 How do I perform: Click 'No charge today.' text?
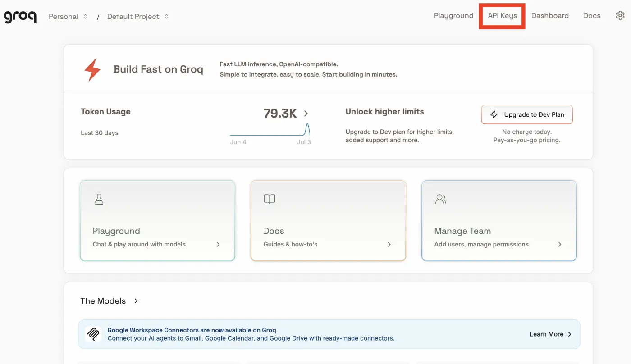527,132
